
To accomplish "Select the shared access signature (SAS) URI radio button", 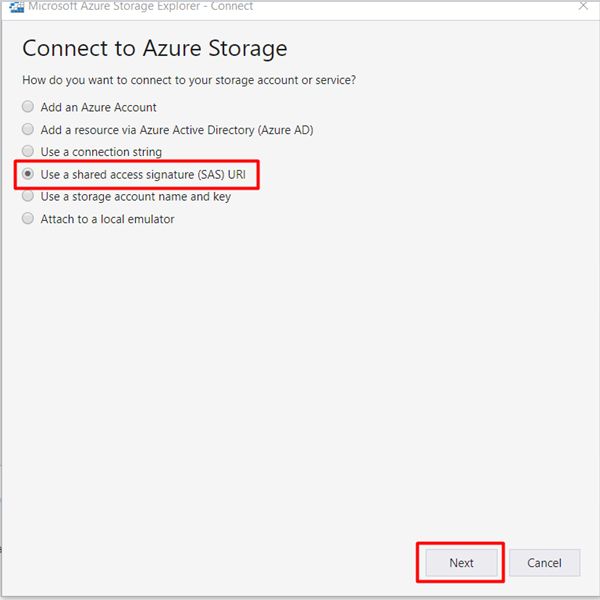I will pyautogui.click(x=28, y=174).
